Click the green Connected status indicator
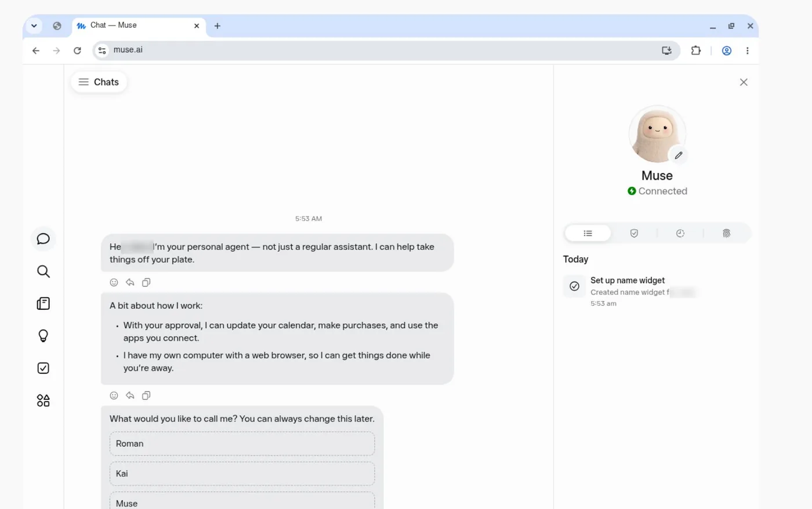Viewport: 812px width, 509px height. tap(632, 191)
